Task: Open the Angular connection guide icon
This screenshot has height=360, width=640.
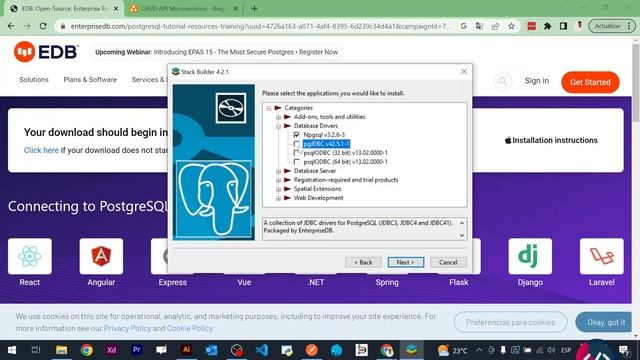Action: click(x=101, y=256)
